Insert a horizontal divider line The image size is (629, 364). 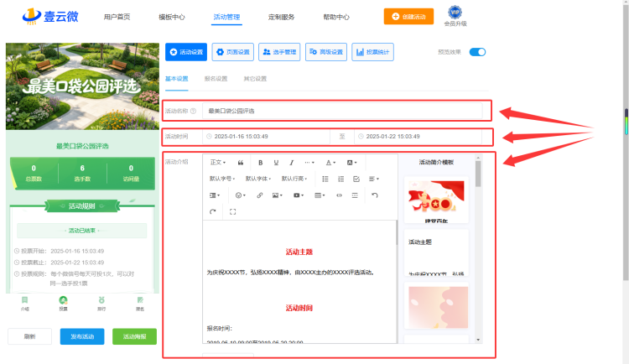(x=355, y=195)
